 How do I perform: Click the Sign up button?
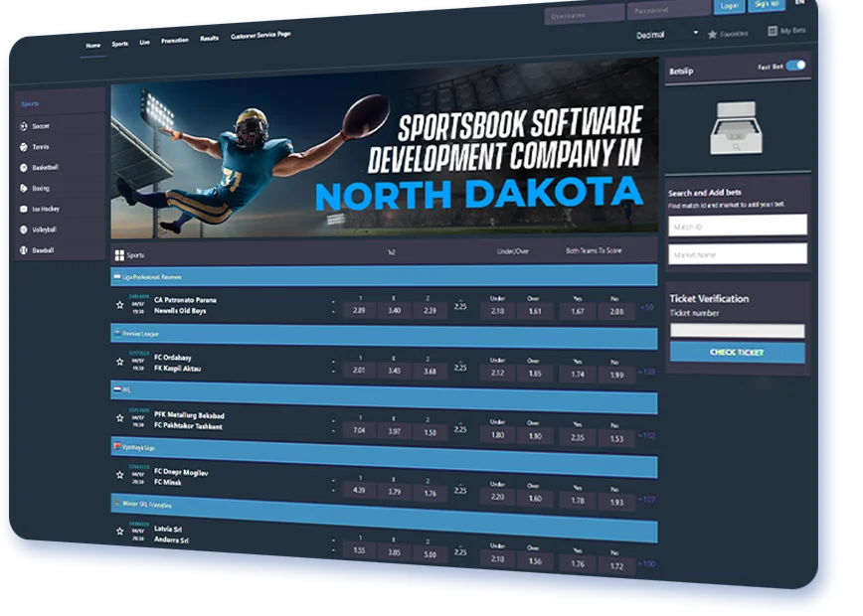pyautogui.click(x=767, y=4)
